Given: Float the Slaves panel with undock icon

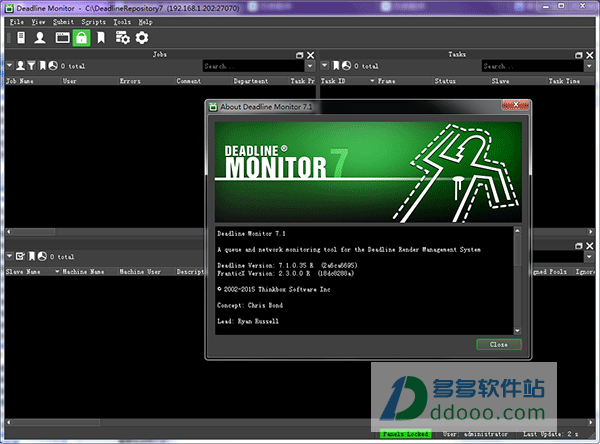Looking at the screenshot, I should [579, 246].
